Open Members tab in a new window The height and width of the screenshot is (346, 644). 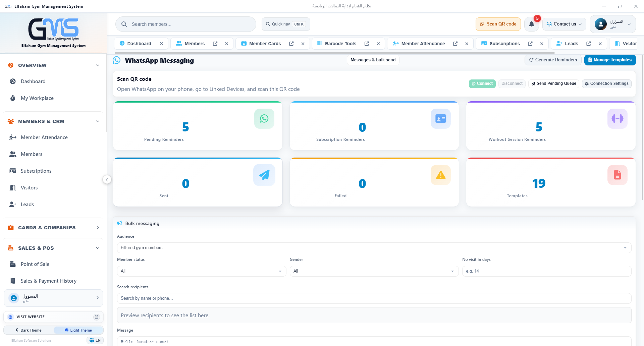tap(215, 44)
